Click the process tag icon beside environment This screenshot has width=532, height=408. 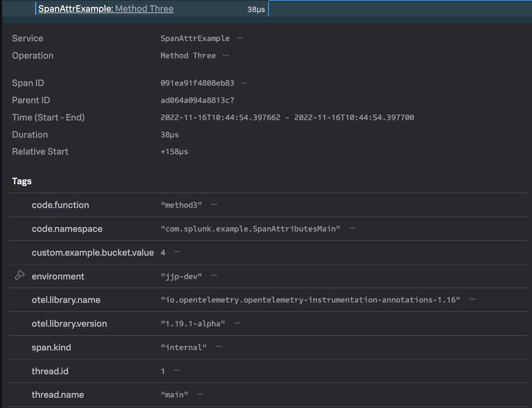click(19, 275)
